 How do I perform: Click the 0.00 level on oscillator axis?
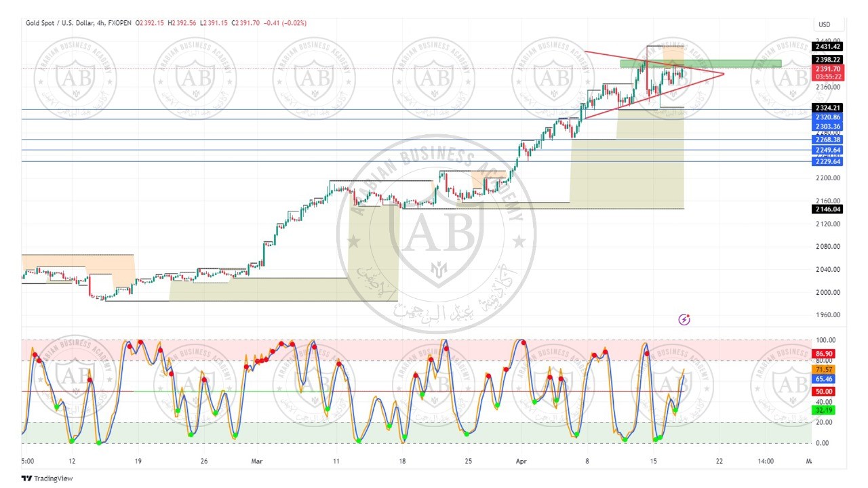click(824, 443)
